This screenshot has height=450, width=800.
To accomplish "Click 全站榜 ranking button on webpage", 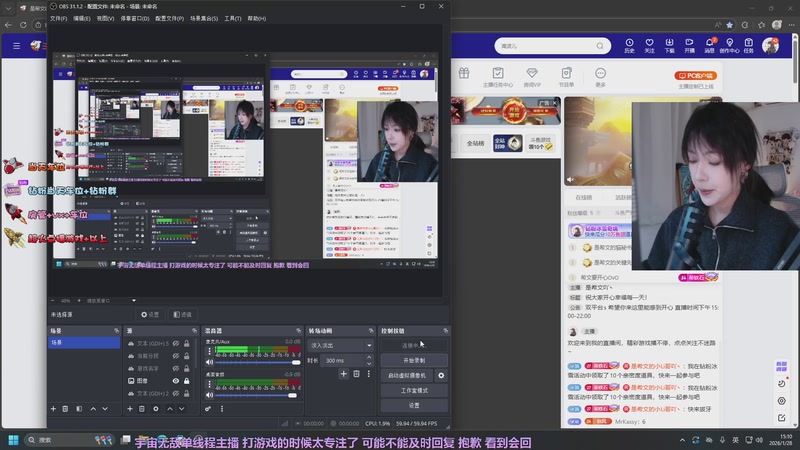I will coord(475,143).
